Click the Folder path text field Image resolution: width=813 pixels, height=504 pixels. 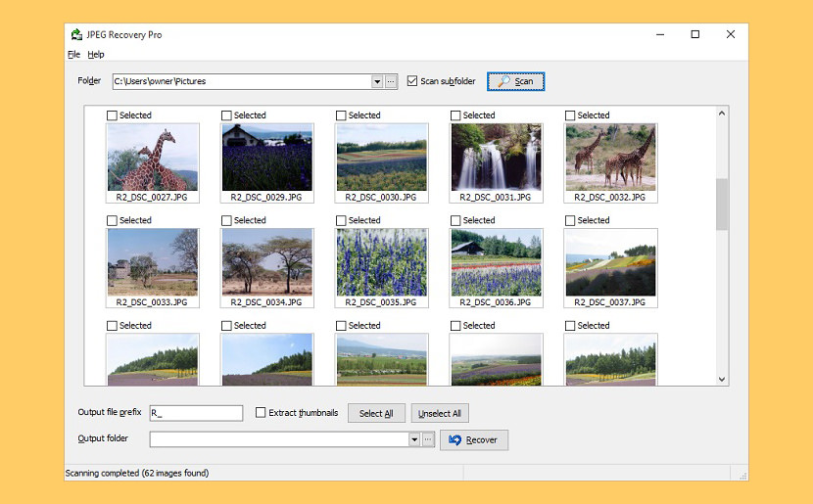point(242,81)
